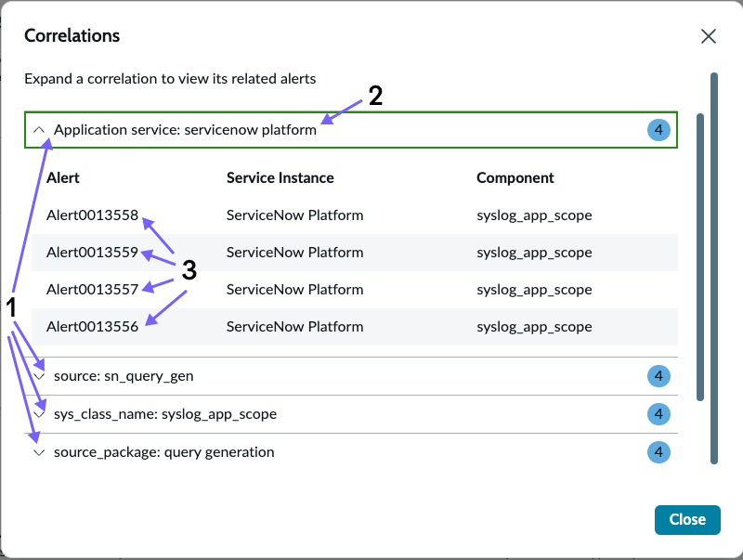The height and width of the screenshot is (560, 743).
Task: Click the sys_class_name: syslog_app_scope label
Action: pyautogui.click(x=165, y=414)
